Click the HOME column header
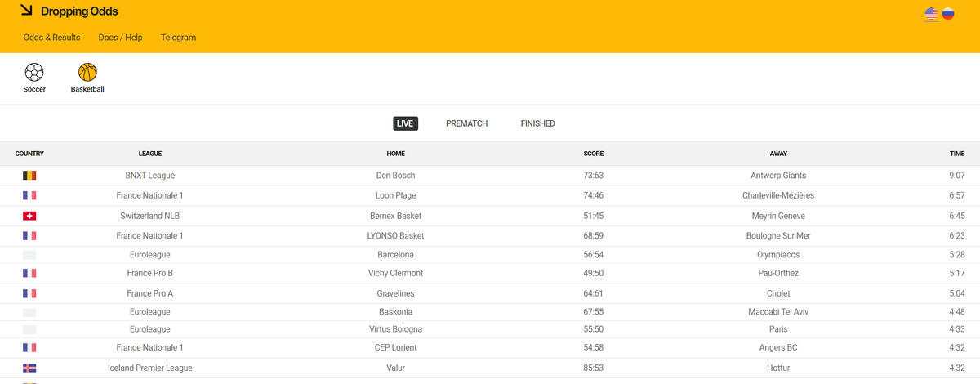The height and width of the screenshot is (384, 980). (396, 154)
